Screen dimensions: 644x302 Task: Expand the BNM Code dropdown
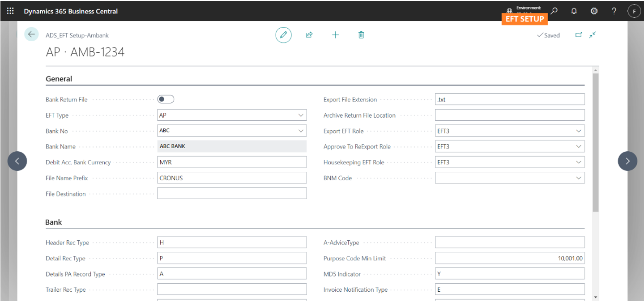[579, 178]
